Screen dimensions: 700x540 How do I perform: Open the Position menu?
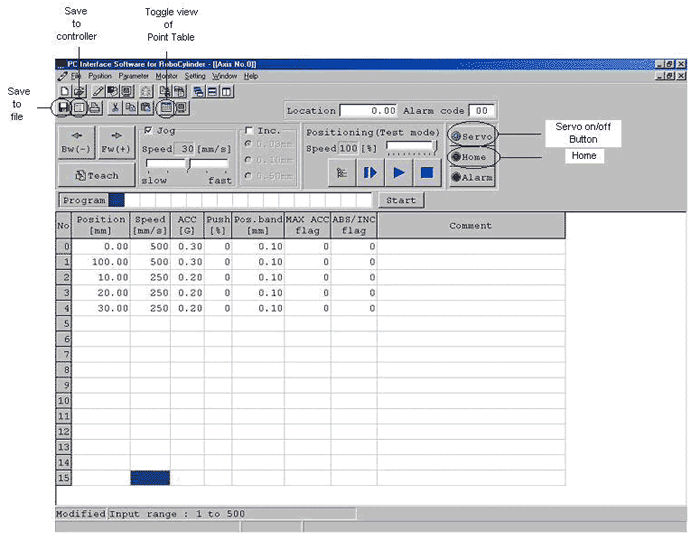pos(100,76)
